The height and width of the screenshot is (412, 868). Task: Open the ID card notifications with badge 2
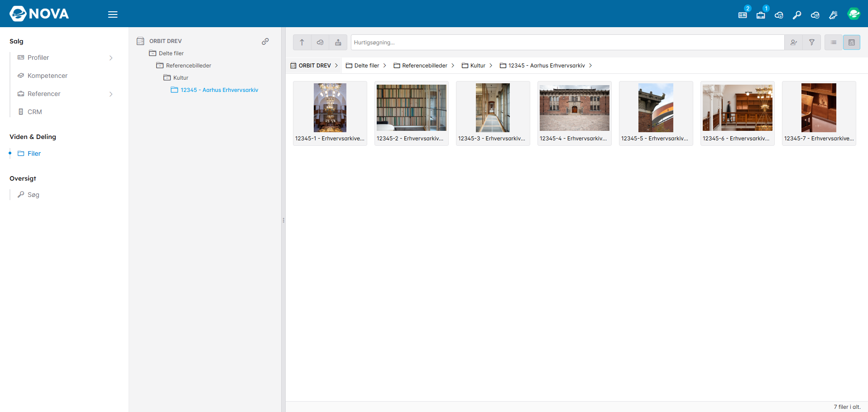[743, 14]
